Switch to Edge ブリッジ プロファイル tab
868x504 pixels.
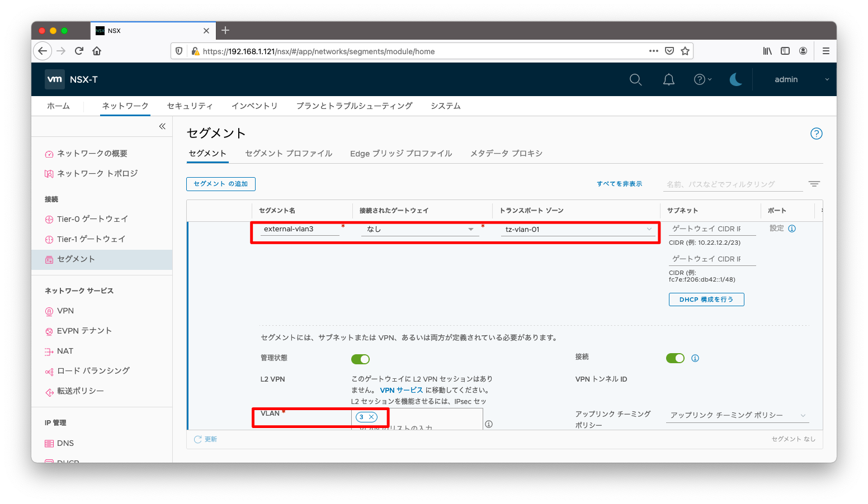pyautogui.click(x=401, y=153)
